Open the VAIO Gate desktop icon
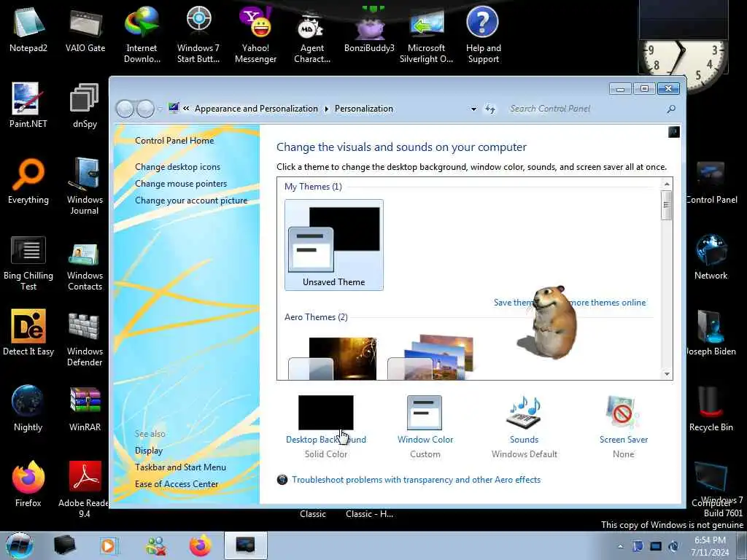This screenshot has height=560, width=747. (85, 29)
